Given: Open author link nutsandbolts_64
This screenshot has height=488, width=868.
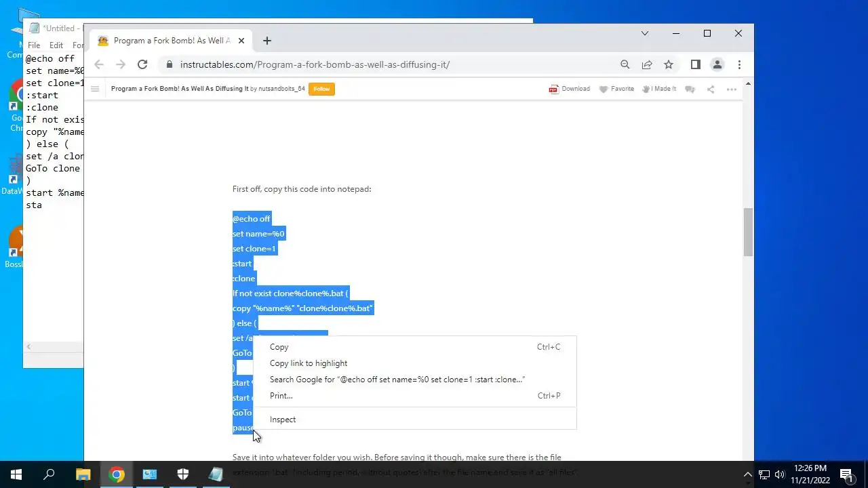Looking at the screenshot, I should (281, 89).
